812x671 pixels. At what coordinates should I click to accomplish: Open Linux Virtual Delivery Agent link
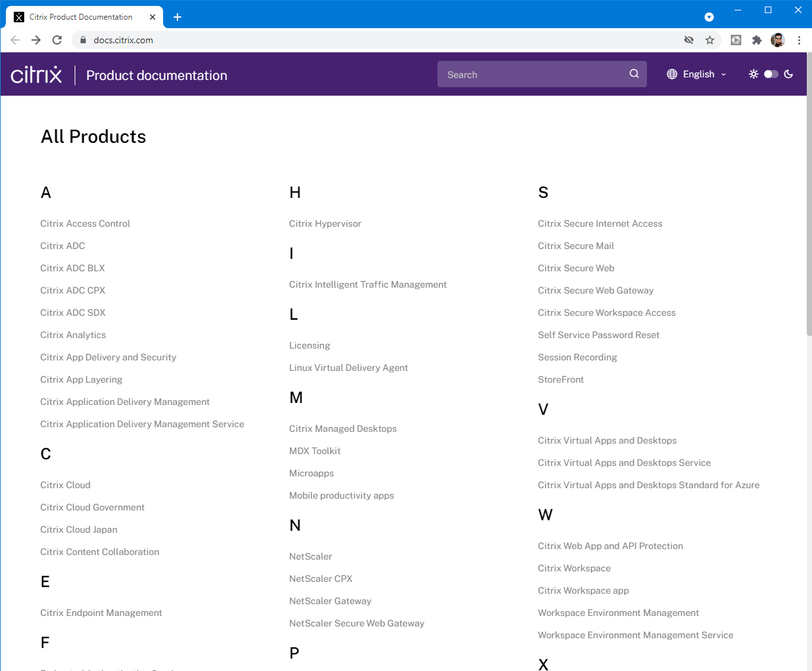[348, 368]
